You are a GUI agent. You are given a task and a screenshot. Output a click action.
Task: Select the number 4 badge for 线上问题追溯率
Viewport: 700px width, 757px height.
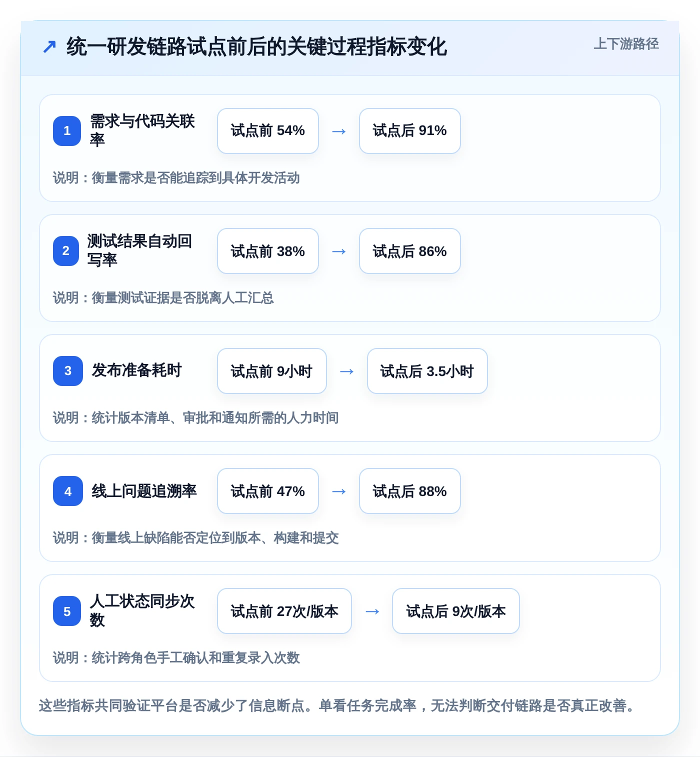(x=68, y=491)
